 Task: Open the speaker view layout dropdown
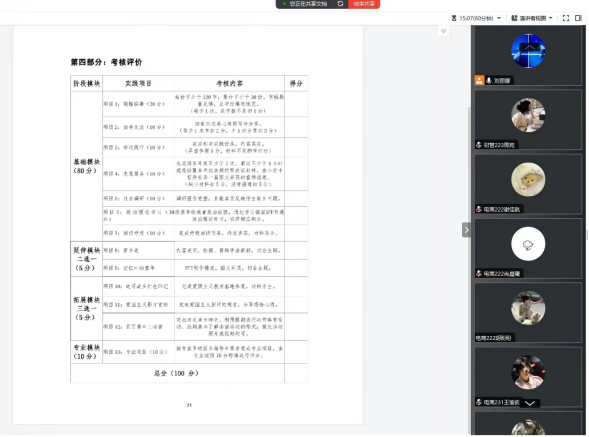point(551,18)
